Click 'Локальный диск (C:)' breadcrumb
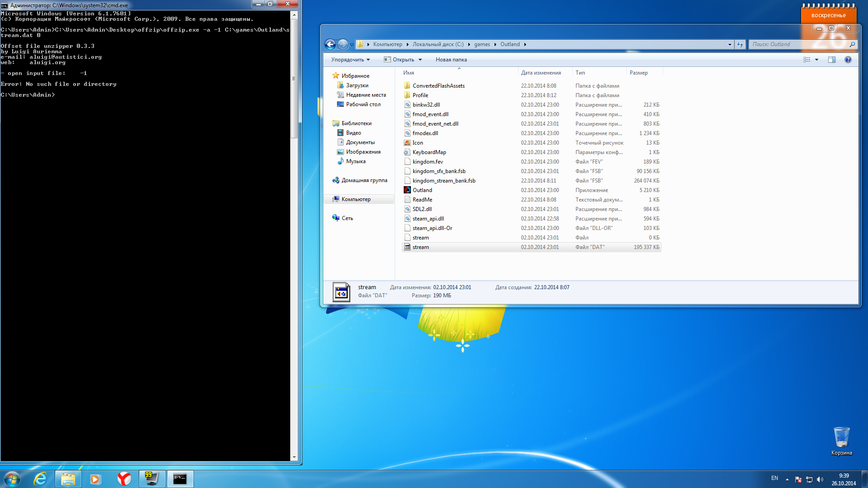 [x=438, y=44]
